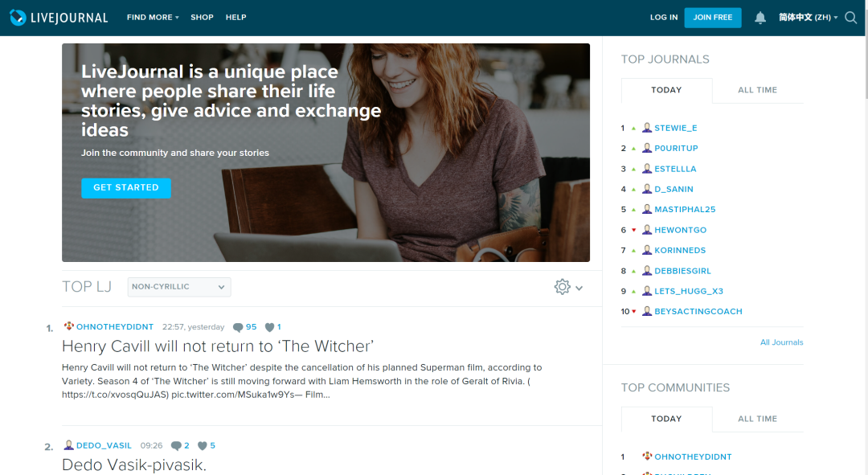
Task: Like the Dedo Vasik-pivasik post
Action: tap(203, 445)
